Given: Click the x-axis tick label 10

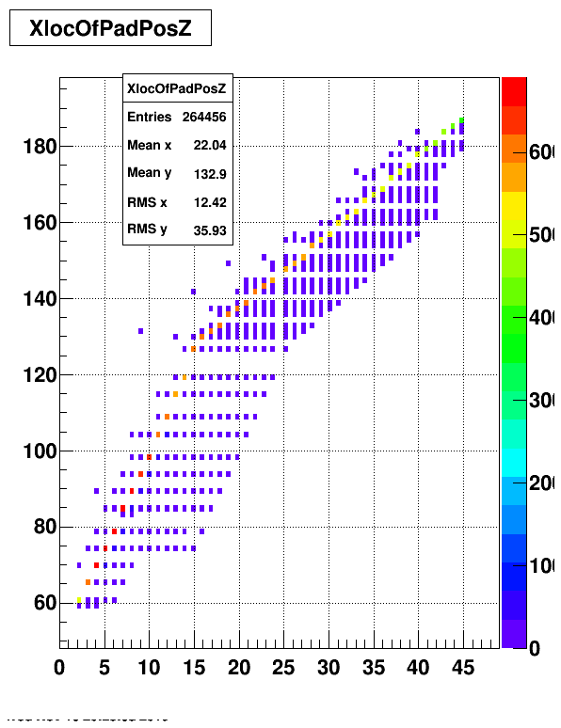Looking at the screenshot, I should pos(149,668).
